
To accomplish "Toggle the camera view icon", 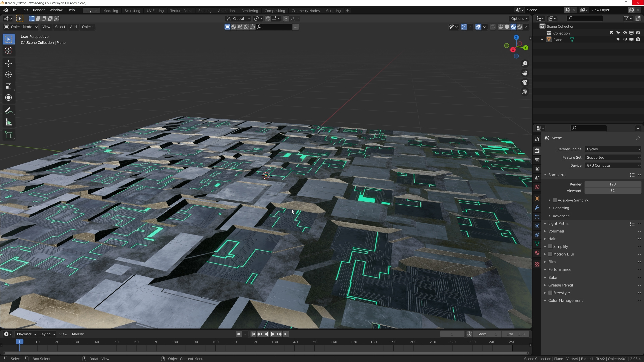I will point(525,82).
